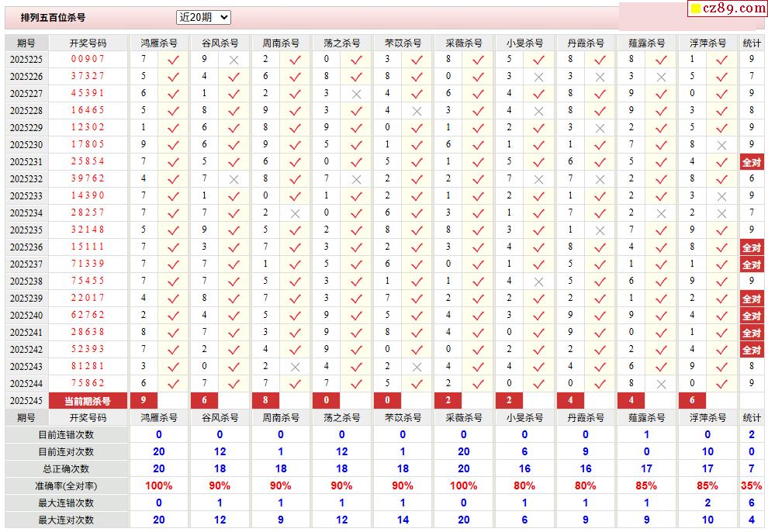Click the 100% accuracy value under 鸿雁杀号
This screenshot has height=532, width=768.
[159, 486]
